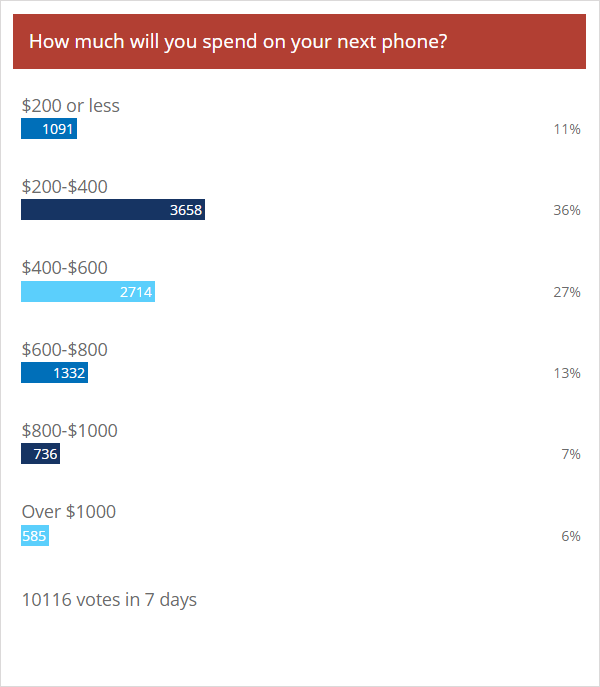Select the $400-$600 option label
Screen dimensions: 600x687
64,268
